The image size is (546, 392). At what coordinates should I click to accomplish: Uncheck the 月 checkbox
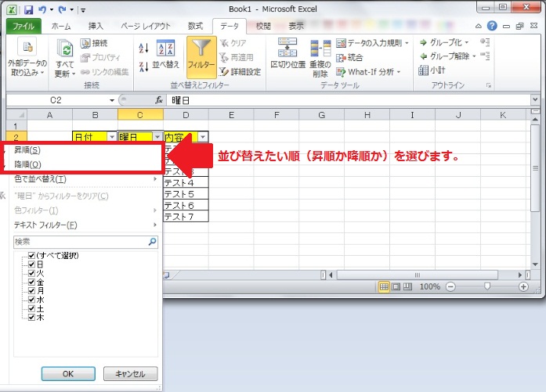coord(31,291)
